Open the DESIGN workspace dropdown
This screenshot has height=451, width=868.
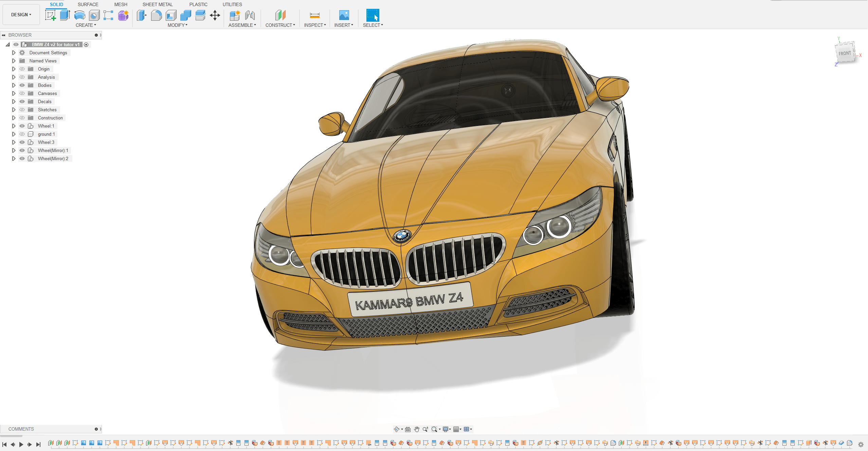coord(21,15)
